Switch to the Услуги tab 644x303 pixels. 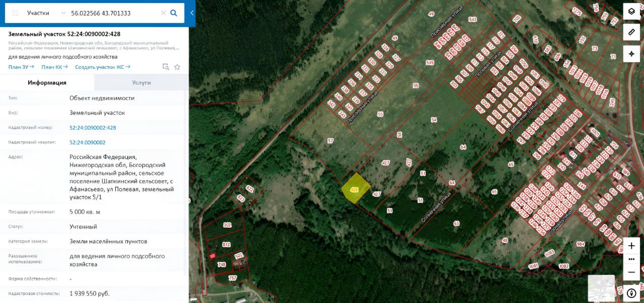[x=141, y=82]
